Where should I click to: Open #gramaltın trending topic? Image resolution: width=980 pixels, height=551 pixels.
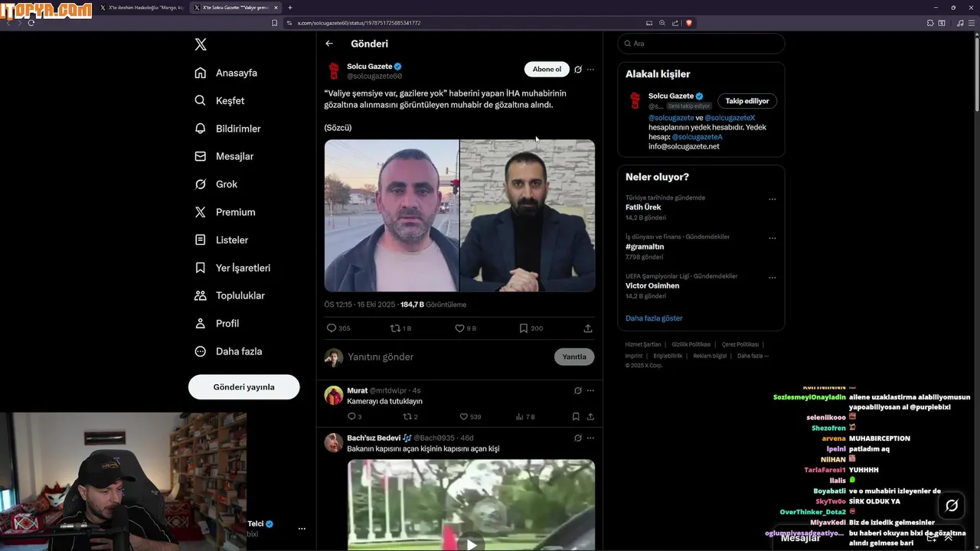point(645,246)
